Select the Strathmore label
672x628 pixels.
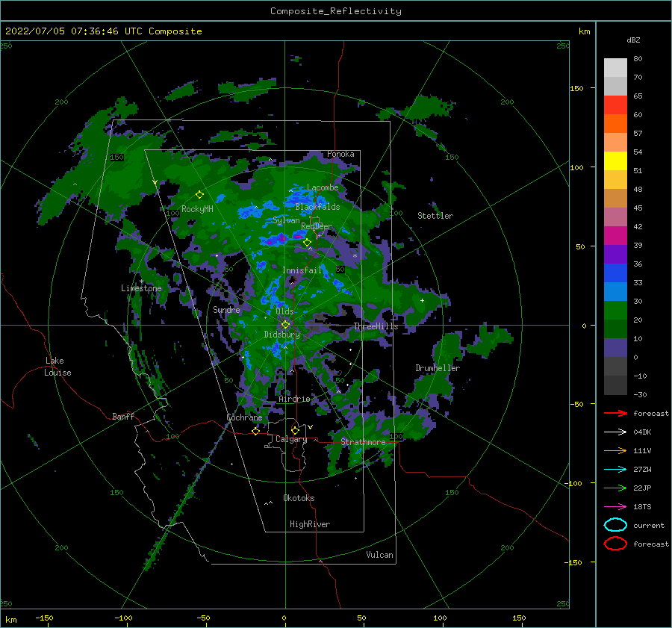363,442
